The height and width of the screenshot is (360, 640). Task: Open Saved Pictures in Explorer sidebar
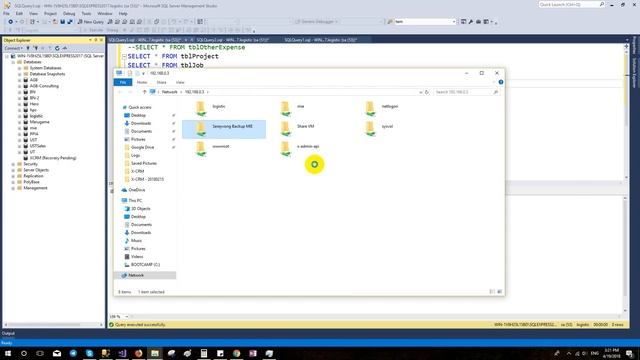(x=143, y=163)
